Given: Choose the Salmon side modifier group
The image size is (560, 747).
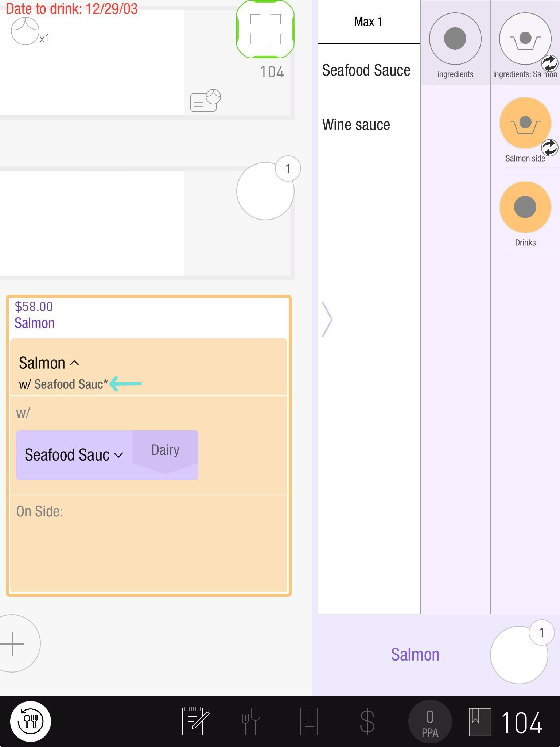Looking at the screenshot, I should [525, 123].
